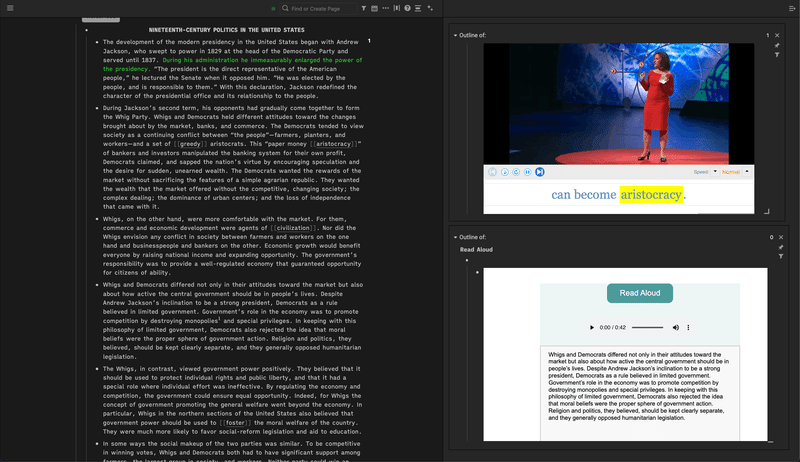Click the green Read Aloud button
This screenshot has width=800, height=462.
click(x=640, y=293)
